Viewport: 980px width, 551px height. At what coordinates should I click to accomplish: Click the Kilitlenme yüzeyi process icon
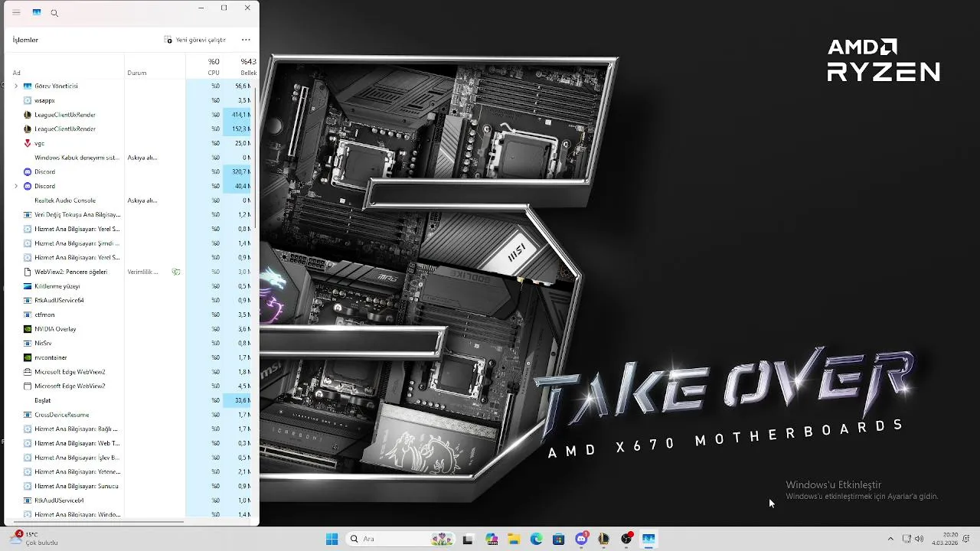(x=28, y=286)
